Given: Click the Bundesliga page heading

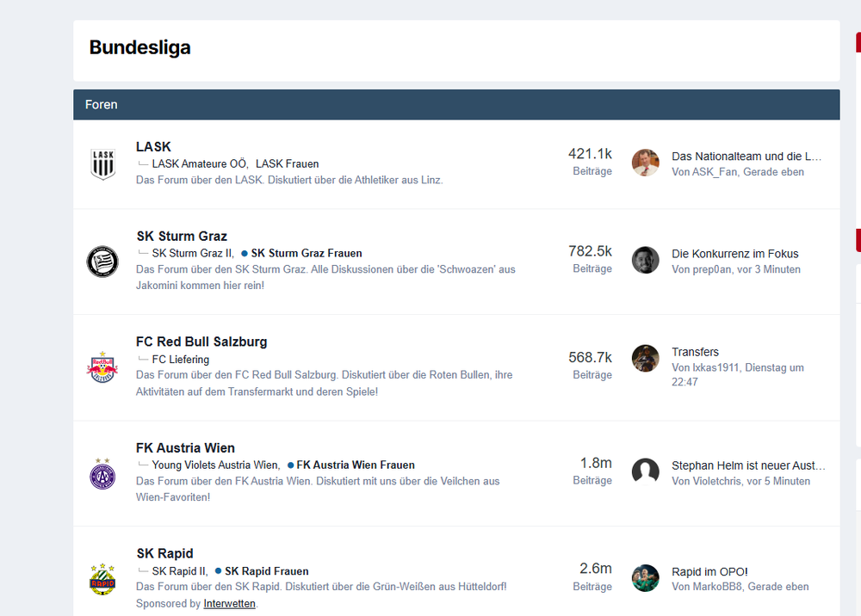Looking at the screenshot, I should click(140, 47).
